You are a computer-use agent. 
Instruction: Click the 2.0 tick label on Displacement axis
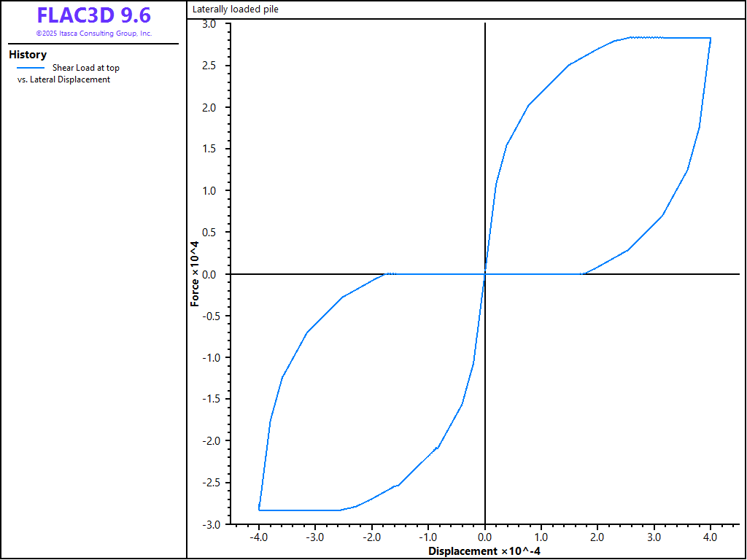[597, 537]
